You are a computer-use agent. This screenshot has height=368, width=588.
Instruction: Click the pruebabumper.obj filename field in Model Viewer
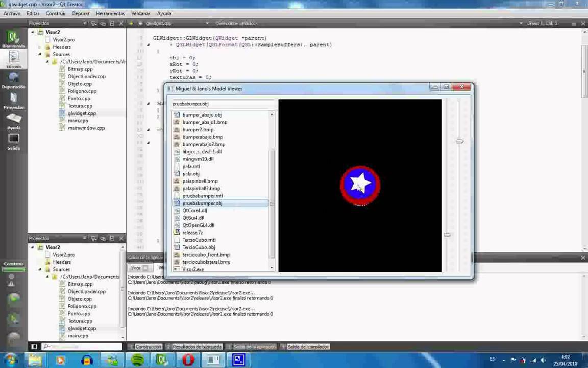pyautogui.click(x=223, y=104)
